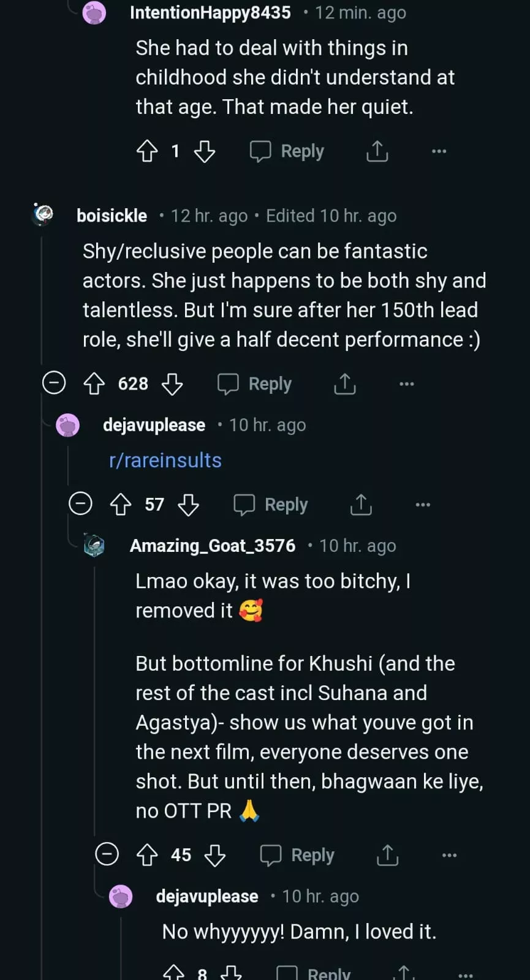The width and height of the screenshot is (530, 980).
Task: Open boisickle's profile via username
Action: tap(112, 216)
